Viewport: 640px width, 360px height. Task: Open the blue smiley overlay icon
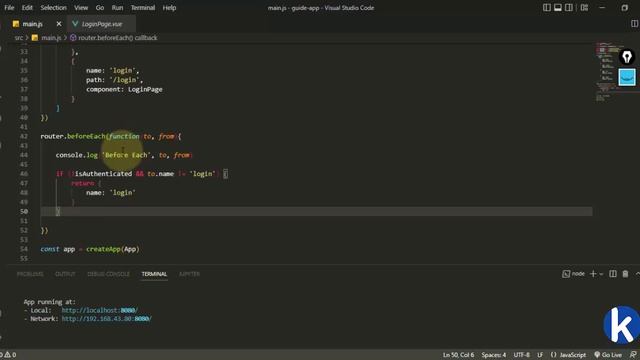[x=627, y=77]
